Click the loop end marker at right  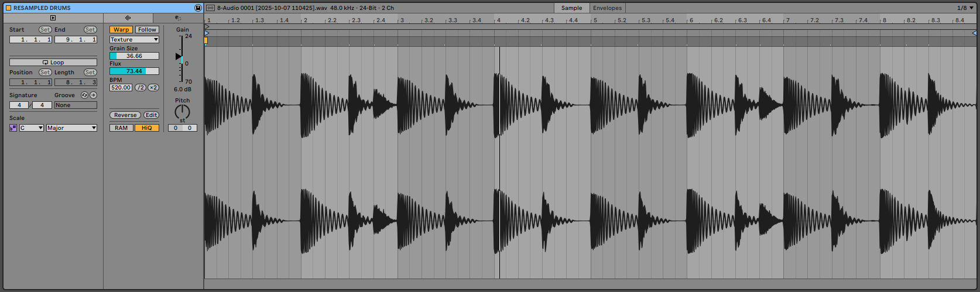975,33
